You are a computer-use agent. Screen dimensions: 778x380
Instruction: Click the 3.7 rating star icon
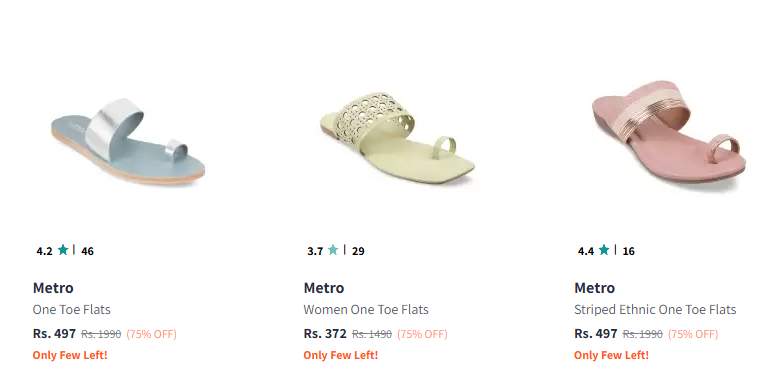[x=333, y=250]
